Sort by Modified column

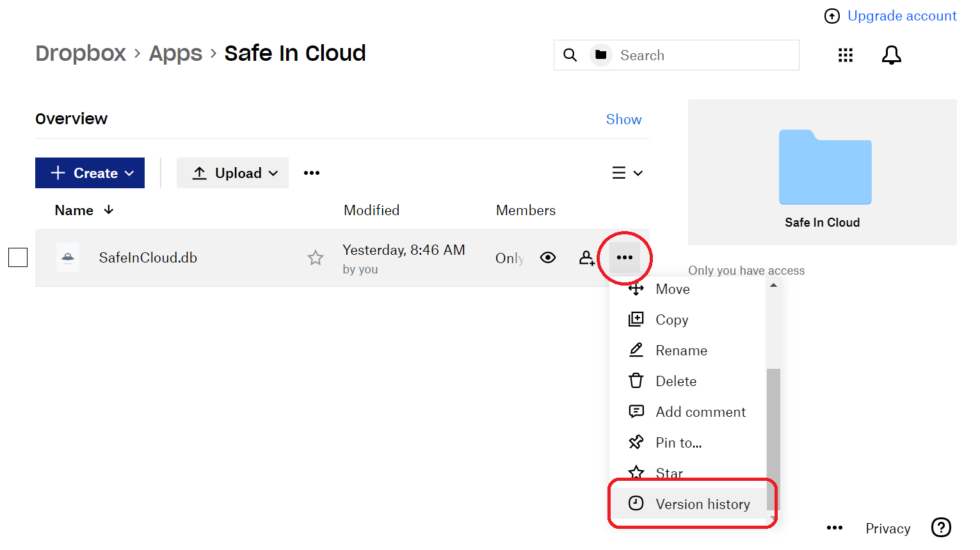point(371,210)
